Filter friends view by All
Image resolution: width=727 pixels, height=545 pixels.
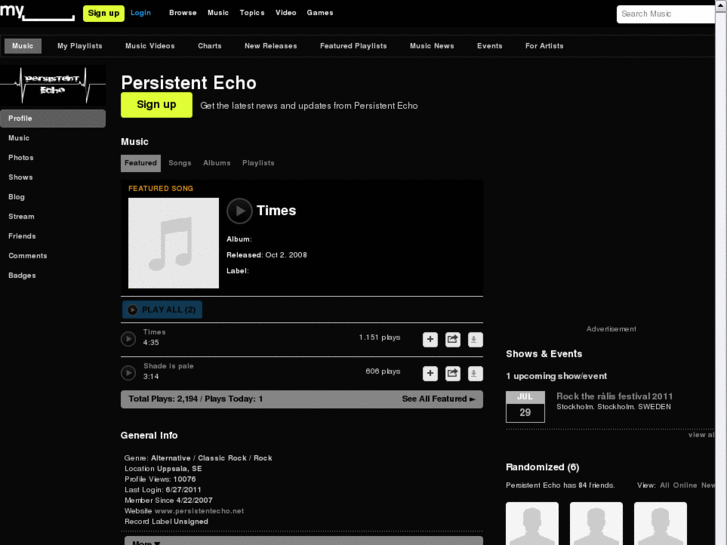pos(664,485)
